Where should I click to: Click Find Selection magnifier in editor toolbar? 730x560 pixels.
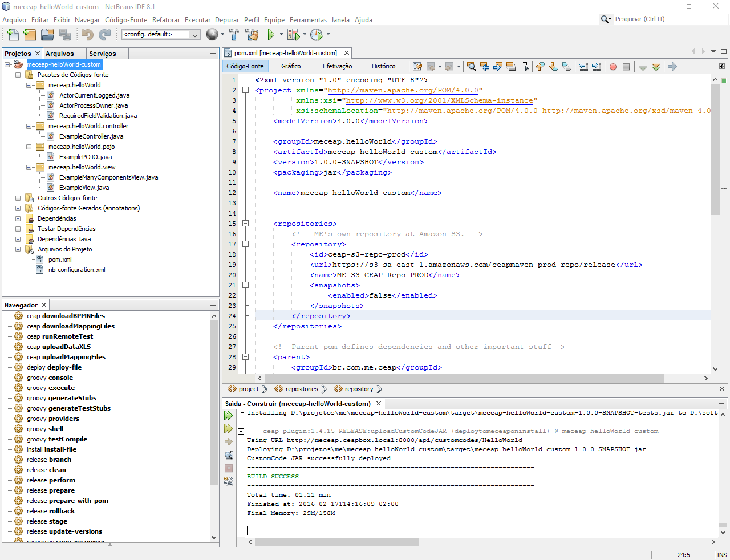tap(472, 67)
